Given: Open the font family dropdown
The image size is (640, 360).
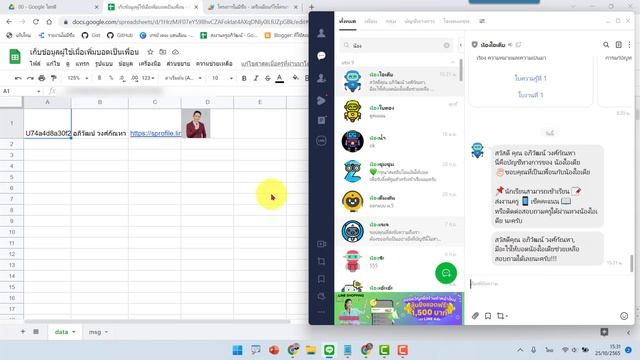Looking at the screenshot, I should [183, 78].
